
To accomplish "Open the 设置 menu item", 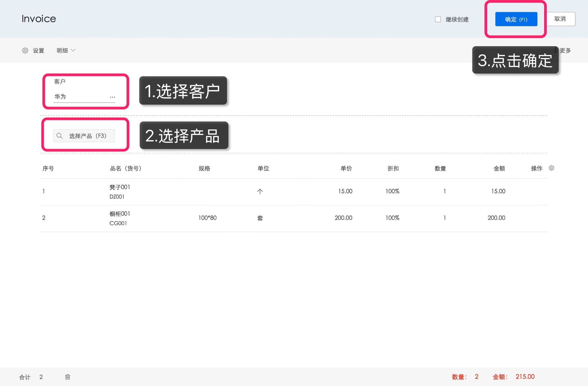I will (38, 51).
